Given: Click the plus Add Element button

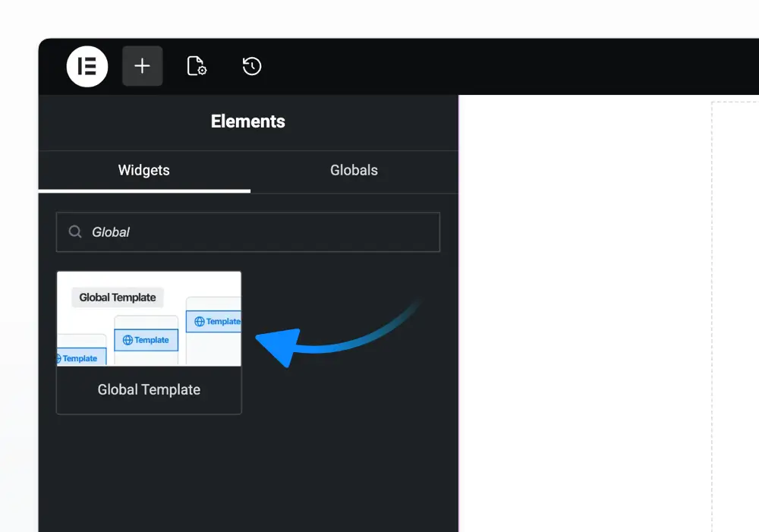Looking at the screenshot, I should coord(143,66).
